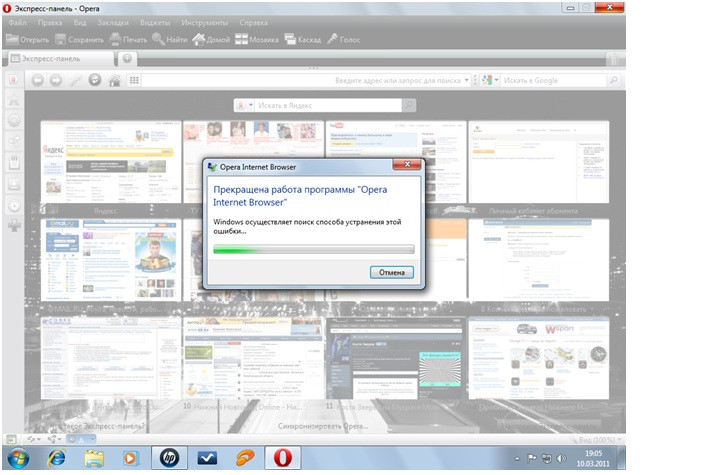Open the Google search engine dropdown
The image size is (724, 475).
coord(490,80)
